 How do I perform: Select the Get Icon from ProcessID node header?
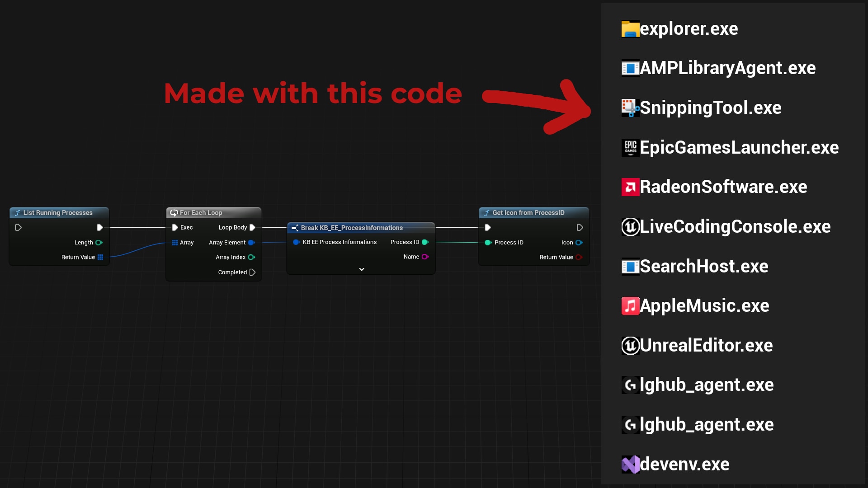(528, 213)
